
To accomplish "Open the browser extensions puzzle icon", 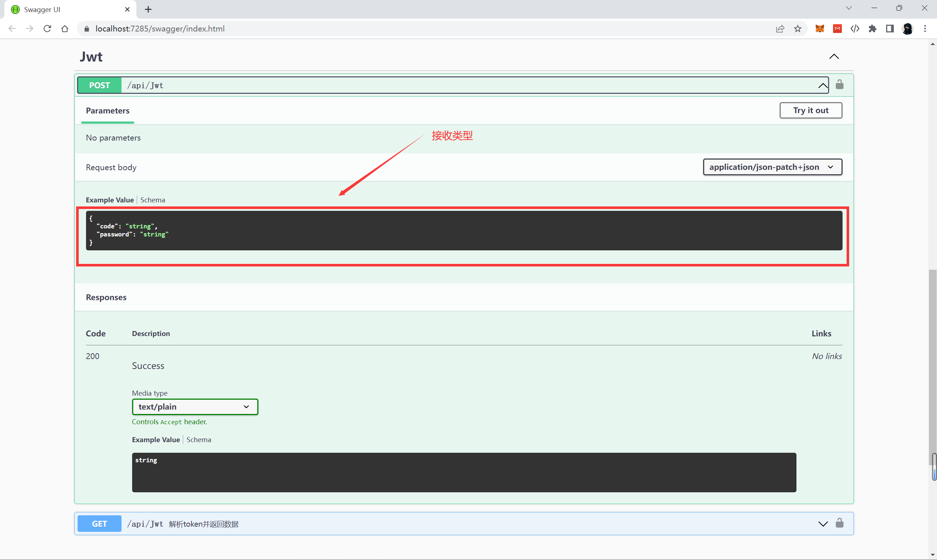I will 873,29.
